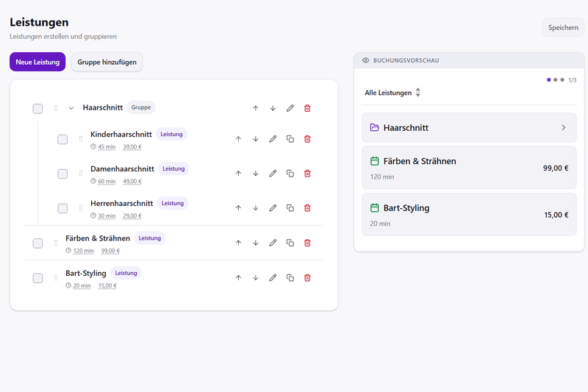This screenshot has height=392, width=588.
Task: Move Damenhaarschnitt up
Action: coord(238,174)
